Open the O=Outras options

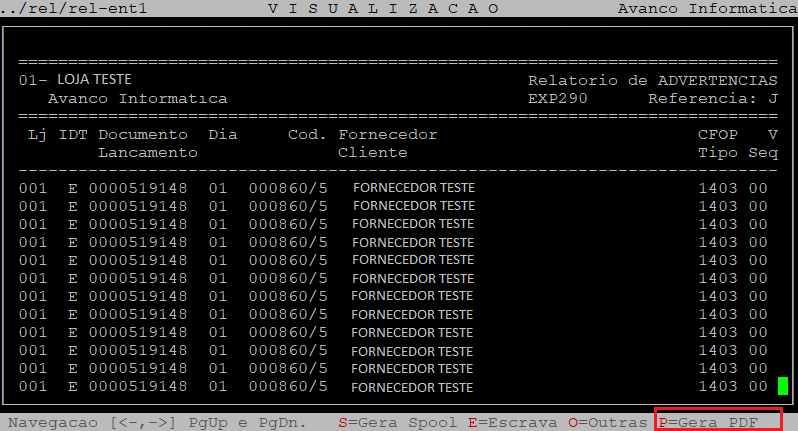[x=608, y=422]
